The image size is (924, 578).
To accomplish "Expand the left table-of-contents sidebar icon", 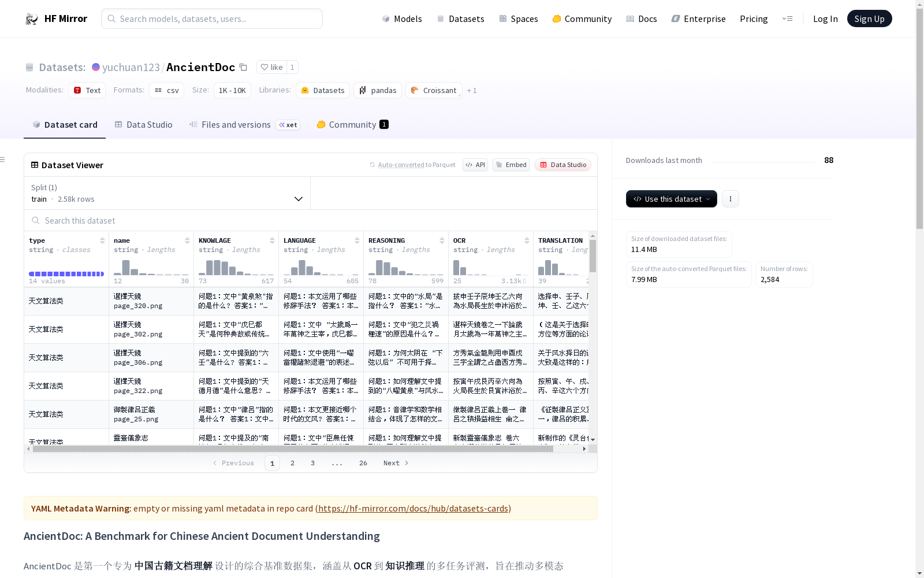I will coord(2,160).
